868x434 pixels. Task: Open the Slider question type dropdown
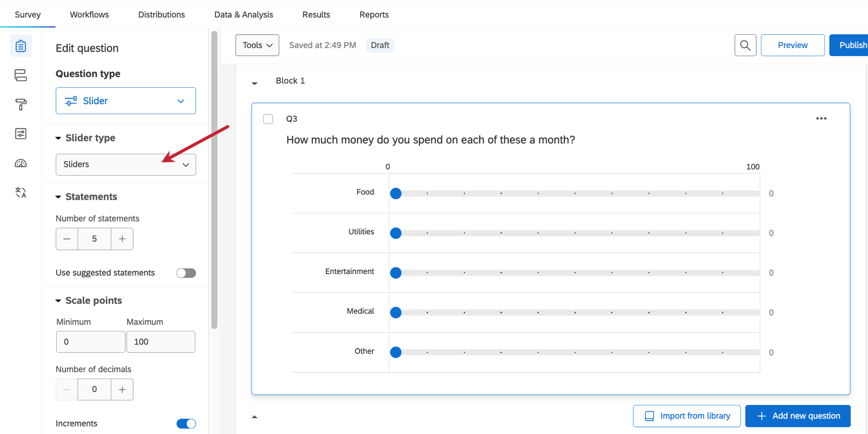pyautogui.click(x=126, y=101)
